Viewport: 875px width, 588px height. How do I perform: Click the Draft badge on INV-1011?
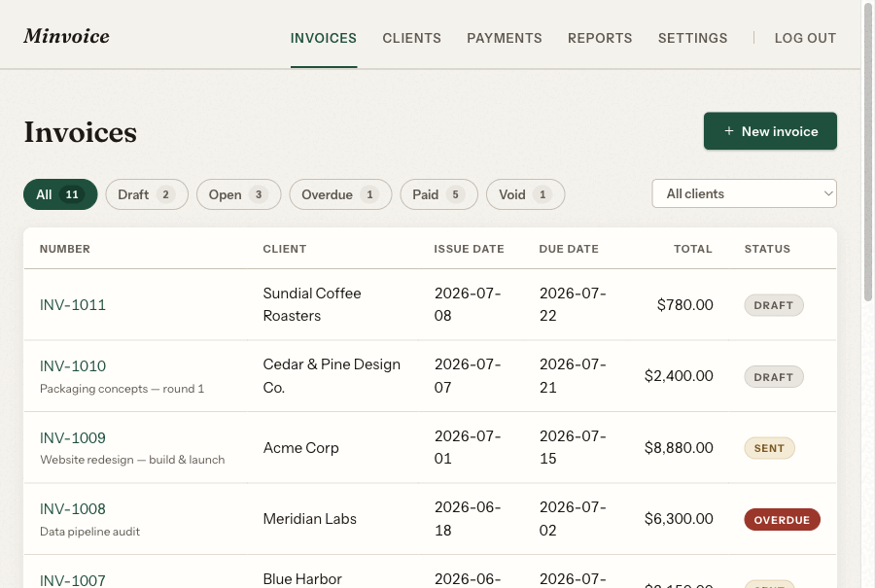pyautogui.click(x=774, y=305)
